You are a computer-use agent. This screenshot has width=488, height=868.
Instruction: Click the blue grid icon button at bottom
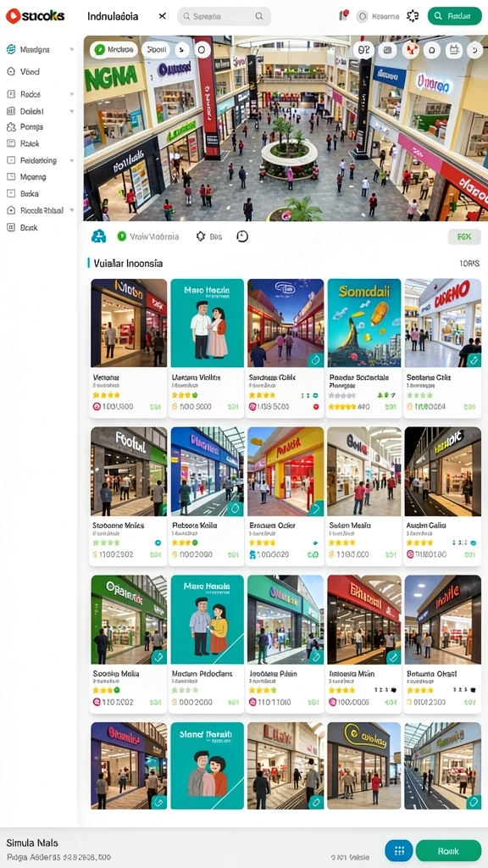[399, 850]
